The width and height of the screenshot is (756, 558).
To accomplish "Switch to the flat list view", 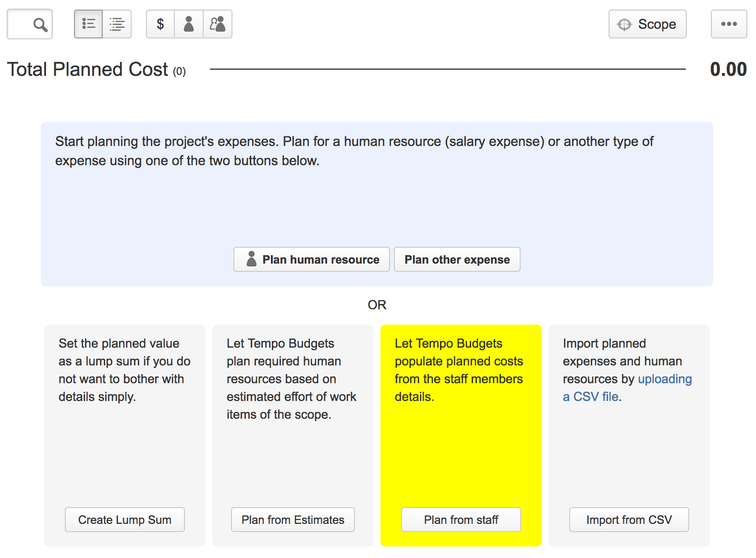I will click(x=88, y=24).
